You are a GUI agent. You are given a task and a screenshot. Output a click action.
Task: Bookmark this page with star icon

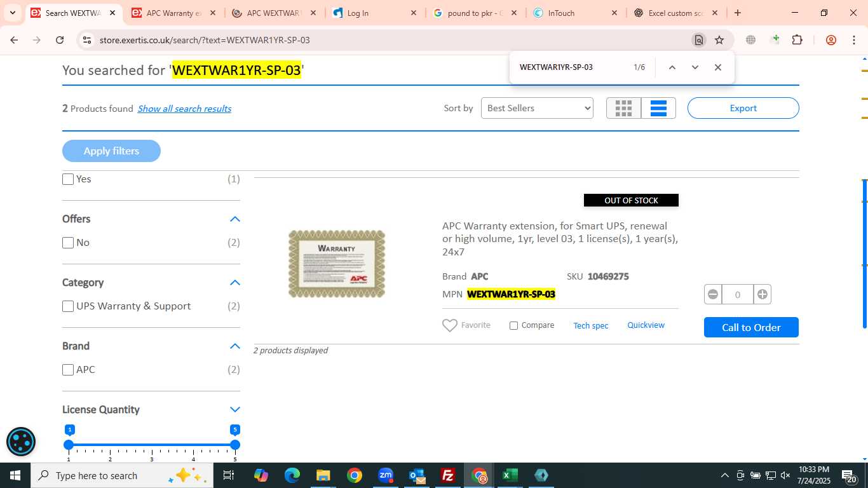(x=719, y=40)
